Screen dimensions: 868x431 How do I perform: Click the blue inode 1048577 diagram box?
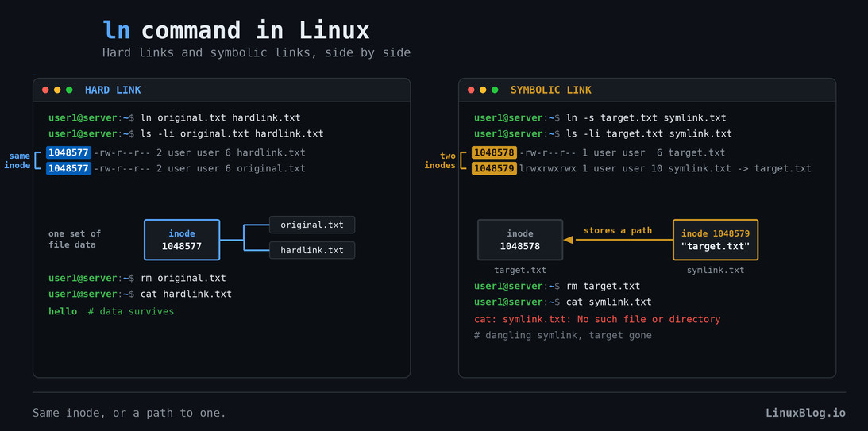[x=182, y=241]
